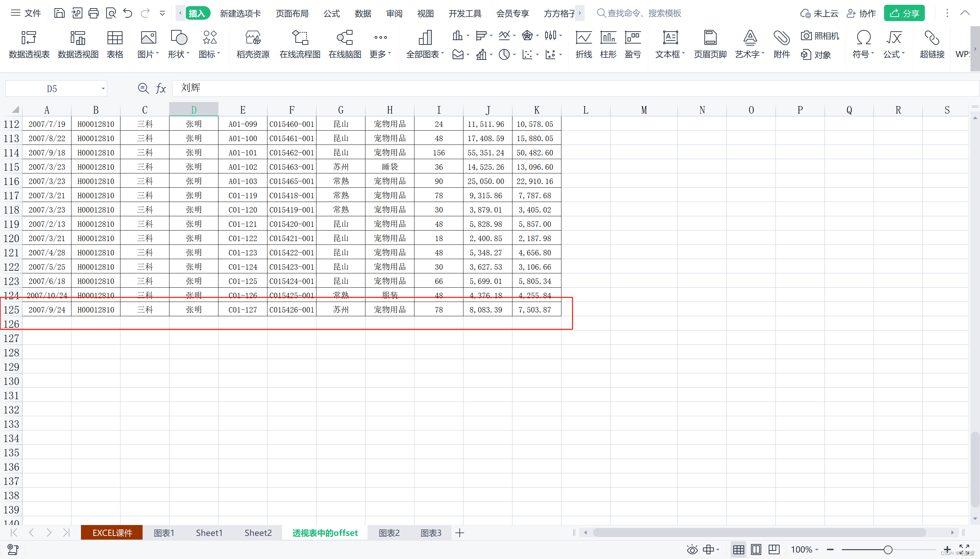This screenshot has height=559, width=980.
Task: Collapse the ribbon with the chevron
Action: (965, 13)
